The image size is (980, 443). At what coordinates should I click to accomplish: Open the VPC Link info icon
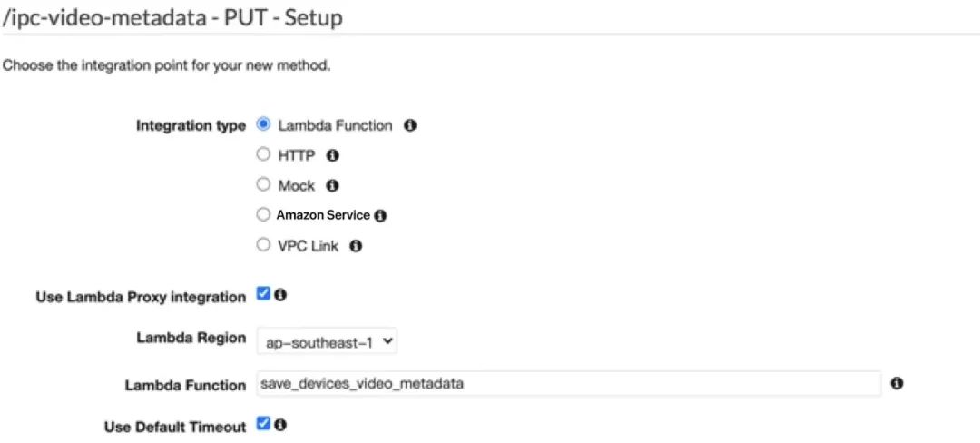coord(356,246)
